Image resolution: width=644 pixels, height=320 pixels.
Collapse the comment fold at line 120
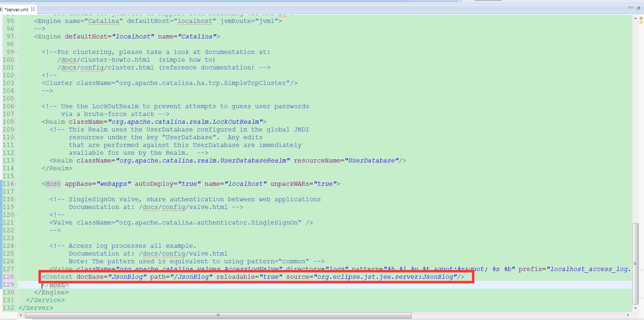click(16, 215)
